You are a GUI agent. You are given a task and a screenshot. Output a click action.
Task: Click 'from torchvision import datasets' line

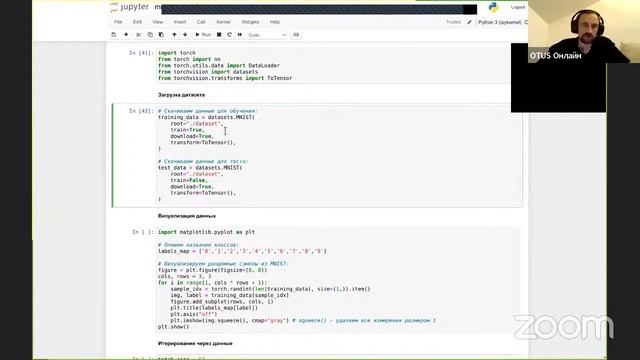click(x=208, y=72)
